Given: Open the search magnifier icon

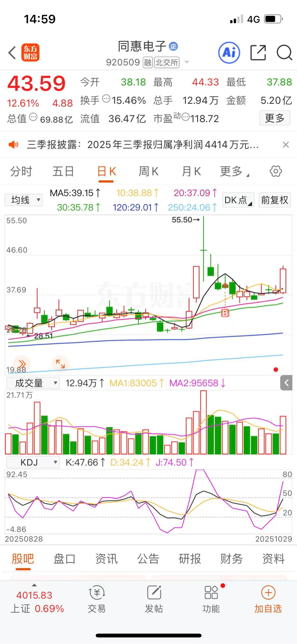Looking at the screenshot, I should click(284, 53).
